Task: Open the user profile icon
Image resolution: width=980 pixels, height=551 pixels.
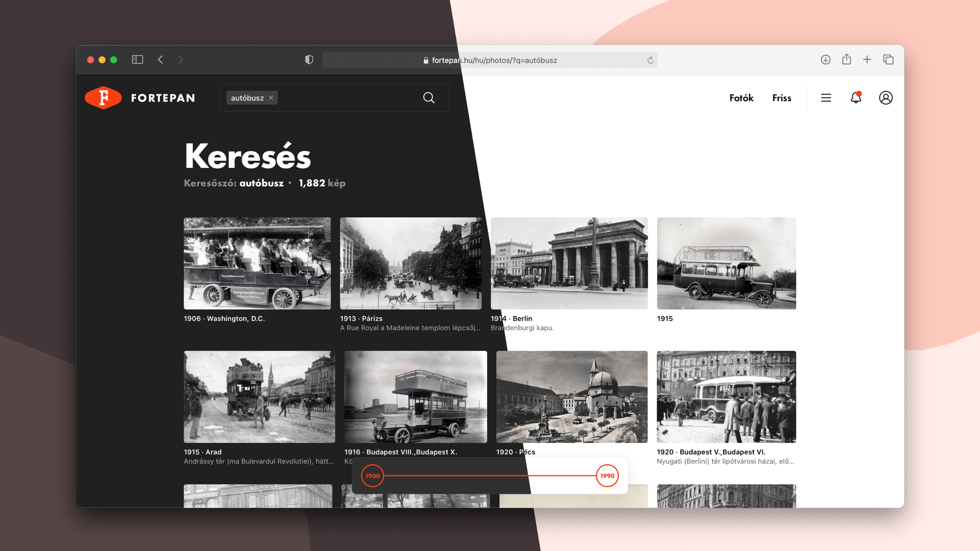Action: click(886, 98)
